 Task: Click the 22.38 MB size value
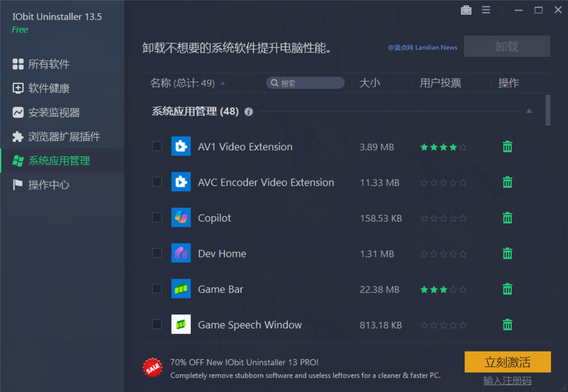click(379, 289)
